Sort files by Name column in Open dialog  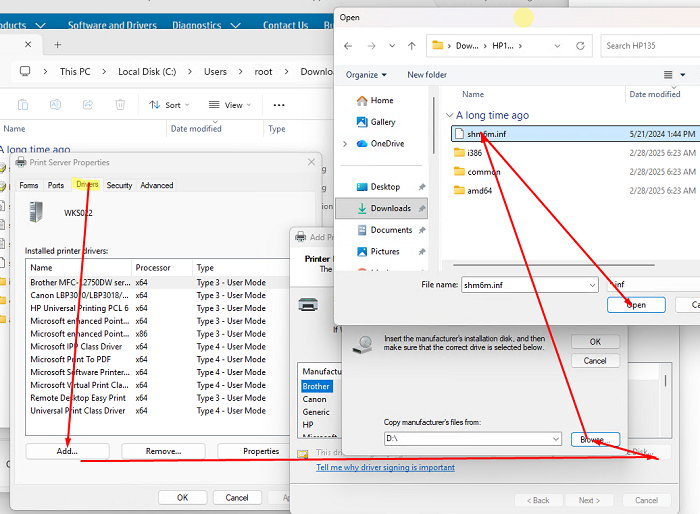click(x=473, y=94)
